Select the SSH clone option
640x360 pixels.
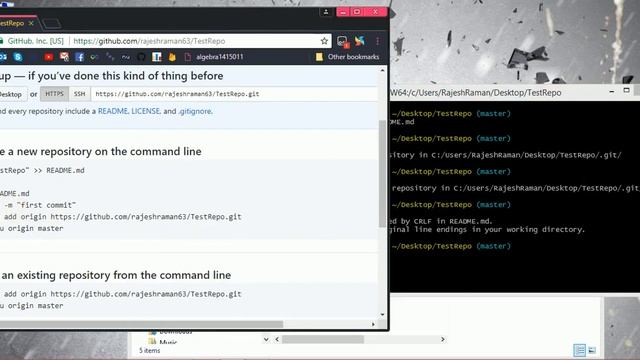tap(80, 94)
